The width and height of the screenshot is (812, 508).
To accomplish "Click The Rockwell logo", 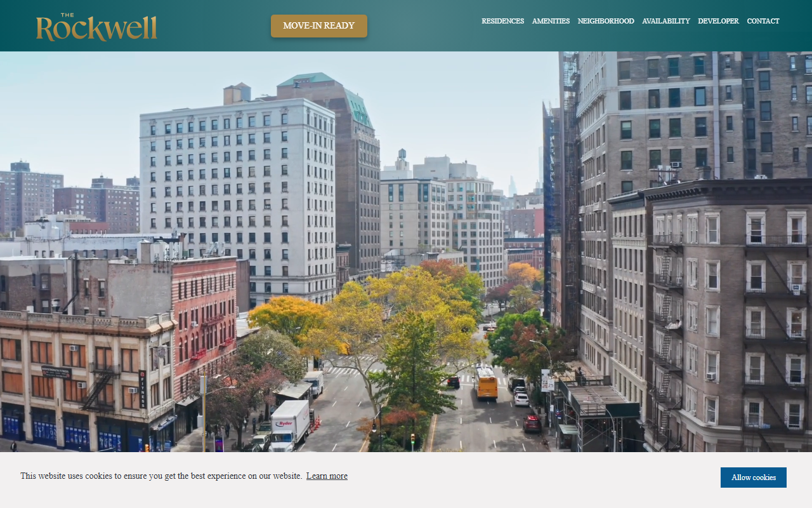I will click(96, 27).
